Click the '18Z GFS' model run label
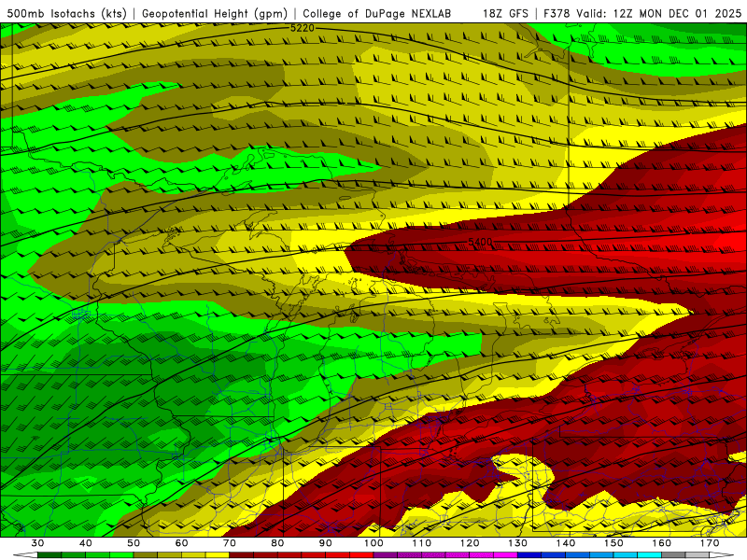Image resolution: width=747 pixels, height=560 pixels. pos(505,14)
